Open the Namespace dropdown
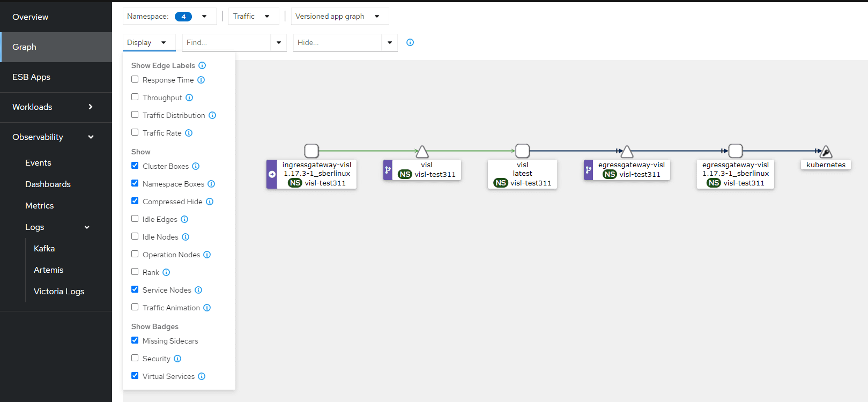 pos(169,17)
